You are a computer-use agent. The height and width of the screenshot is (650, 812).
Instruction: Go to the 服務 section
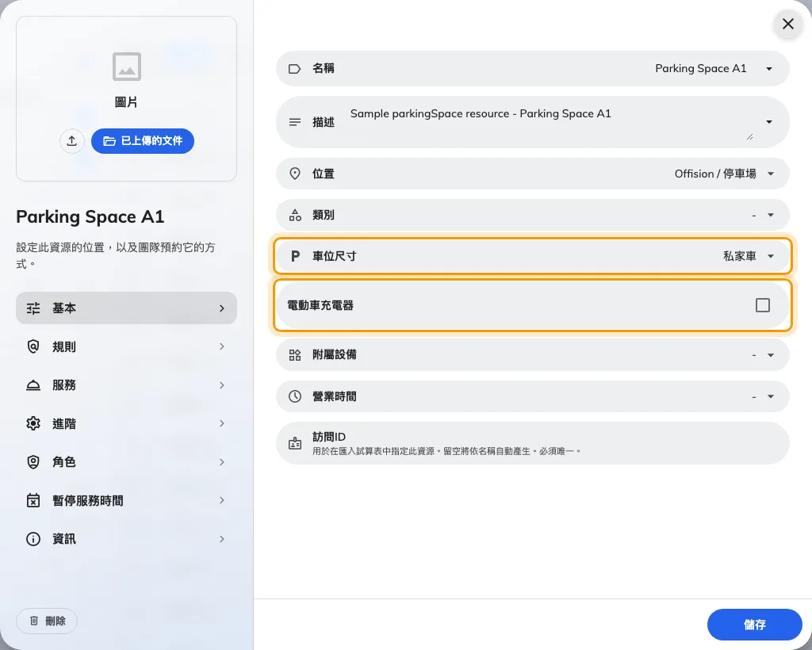[126, 385]
